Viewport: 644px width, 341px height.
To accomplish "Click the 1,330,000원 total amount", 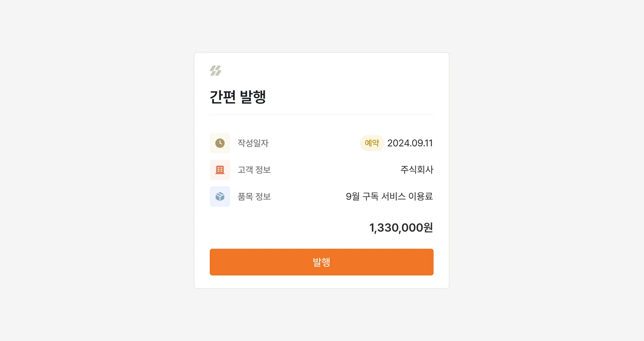I will click(x=401, y=227).
